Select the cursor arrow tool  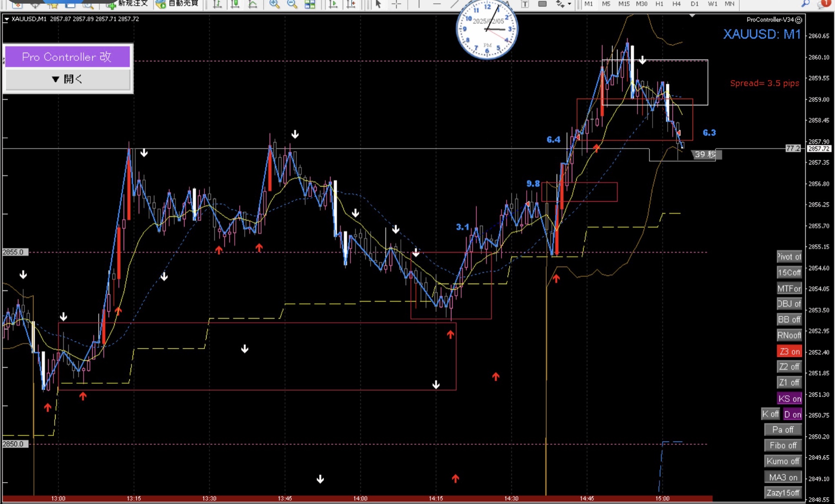[x=378, y=4]
